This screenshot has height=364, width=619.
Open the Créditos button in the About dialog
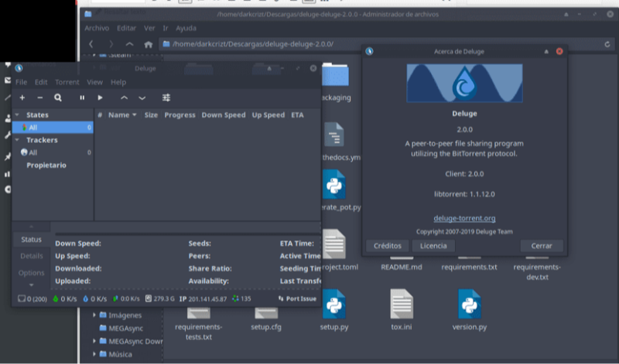[388, 246]
